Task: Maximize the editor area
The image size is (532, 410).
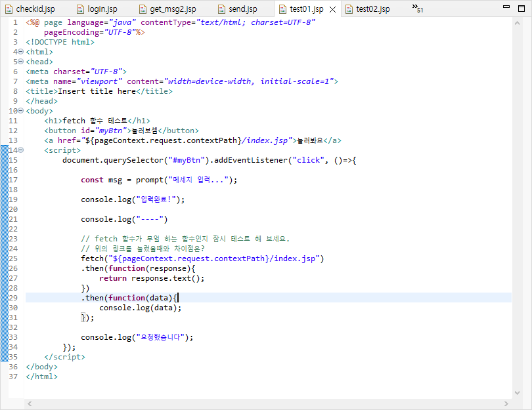Action: pos(522,9)
